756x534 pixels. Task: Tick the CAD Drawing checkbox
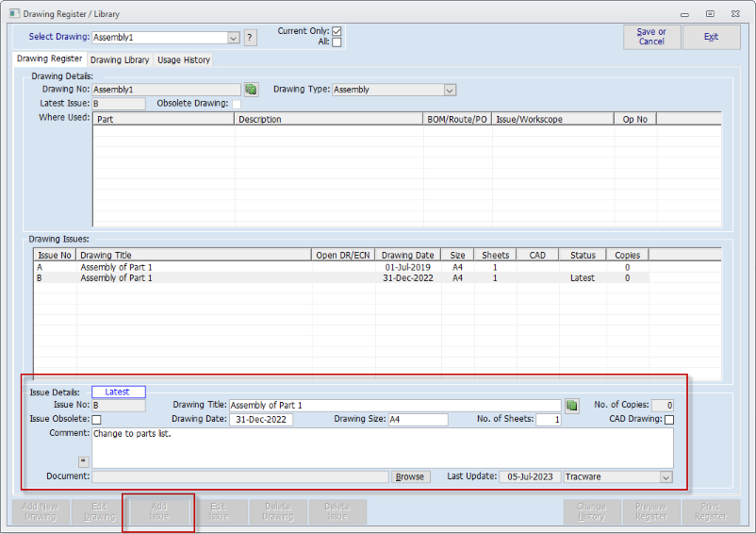[669, 420]
